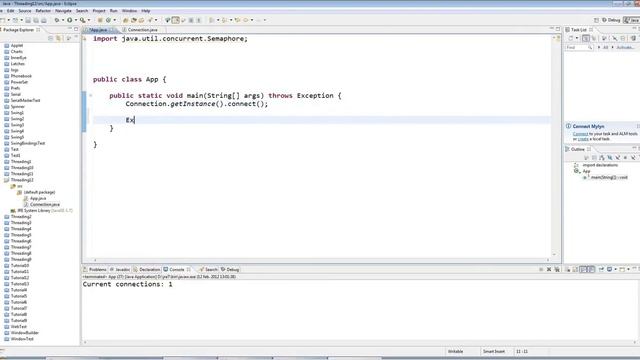Run the program with green Run icon
The image size is (640, 360).
point(70,20)
